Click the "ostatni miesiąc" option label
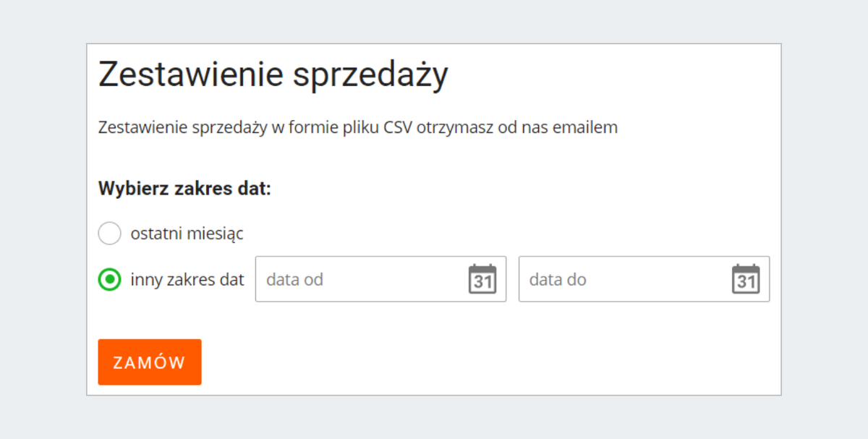868x439 pixels. coord(187,234)
